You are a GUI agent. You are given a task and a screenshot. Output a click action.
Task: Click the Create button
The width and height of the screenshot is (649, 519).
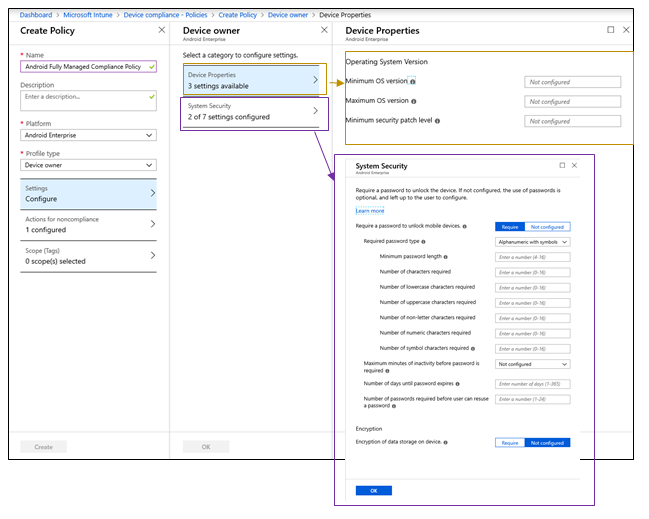point(43,447)
